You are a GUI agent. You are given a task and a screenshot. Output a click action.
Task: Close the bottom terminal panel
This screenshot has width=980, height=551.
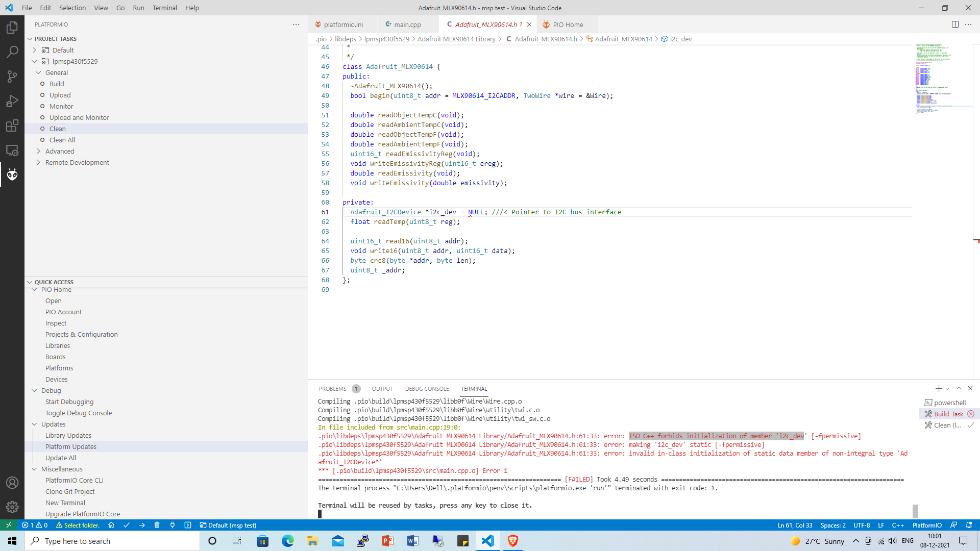coord(970,389)
